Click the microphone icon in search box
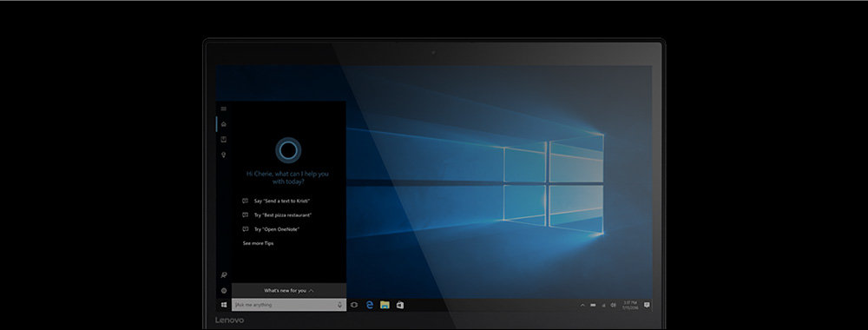Screen dimensions: 868x330 click(339, 305)
